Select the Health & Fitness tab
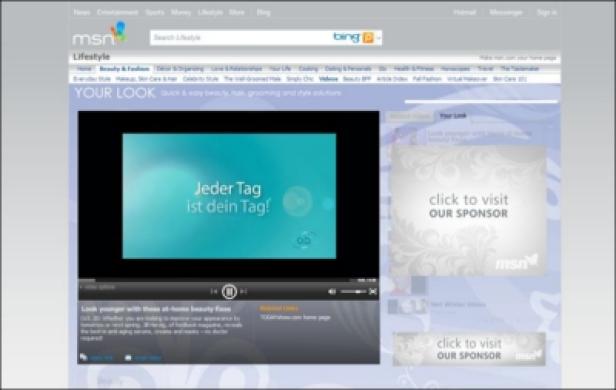Screen dimensions: 616x390 [x=414, y=69]
